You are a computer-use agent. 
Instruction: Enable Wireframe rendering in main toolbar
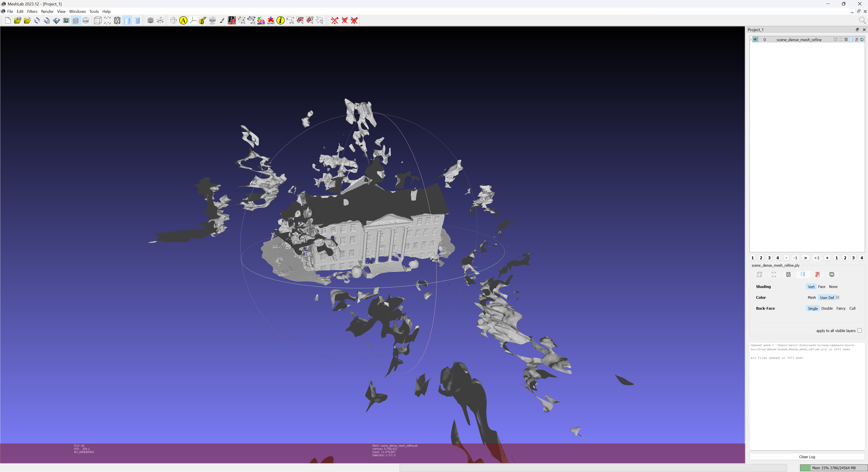[117, 21]
